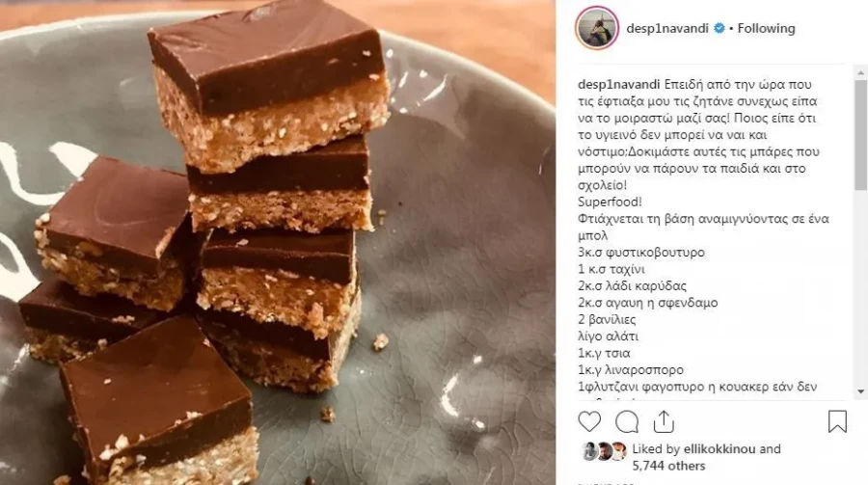Screen dimensions: 868x485
Task: Toggle the Following status button
Action: click(x=766, y=28)
